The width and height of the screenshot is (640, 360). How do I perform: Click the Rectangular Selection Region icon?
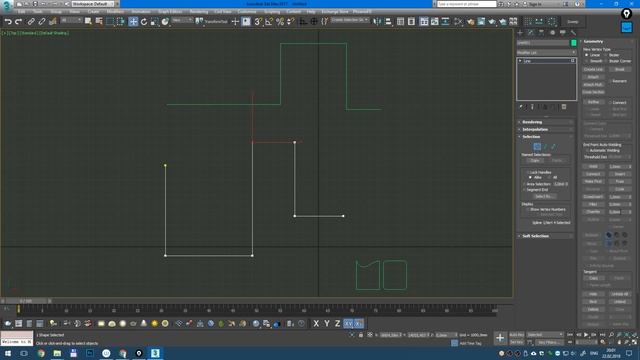click(x=110, y=22)
